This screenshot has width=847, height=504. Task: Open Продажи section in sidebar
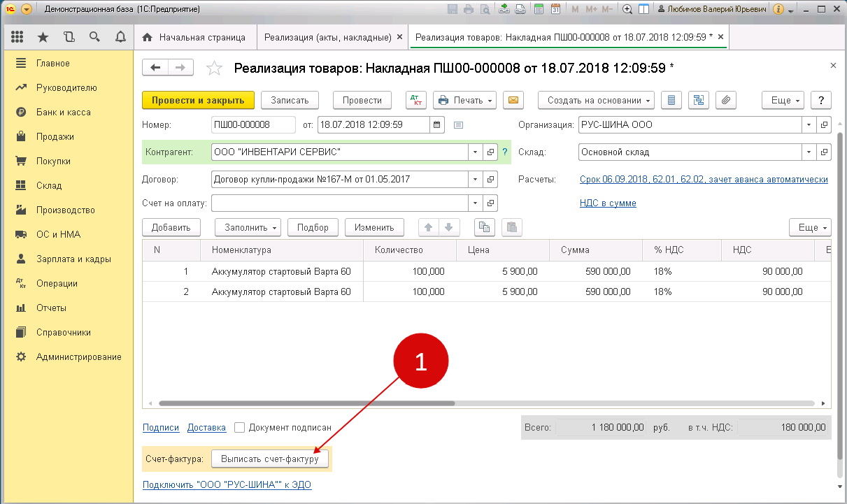(x=55, y=136)
